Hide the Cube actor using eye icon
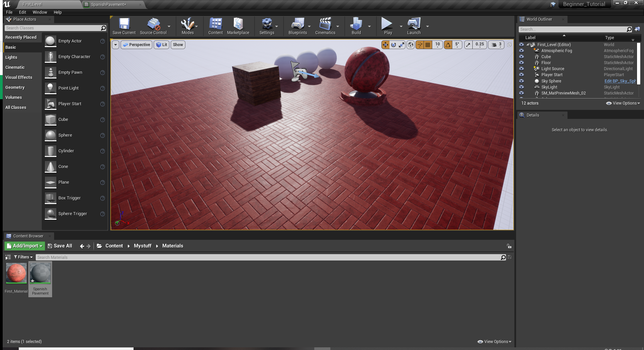 click(521, 56)
